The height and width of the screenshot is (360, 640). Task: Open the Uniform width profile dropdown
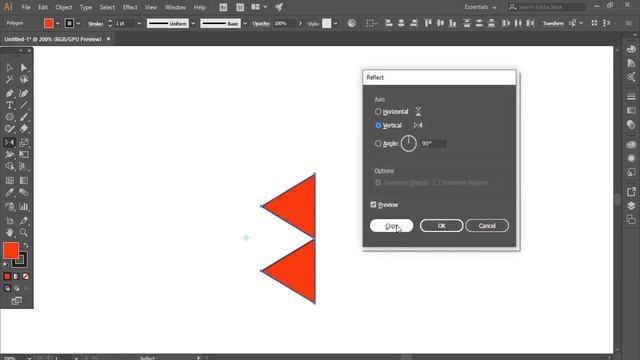tap(193, 23)
